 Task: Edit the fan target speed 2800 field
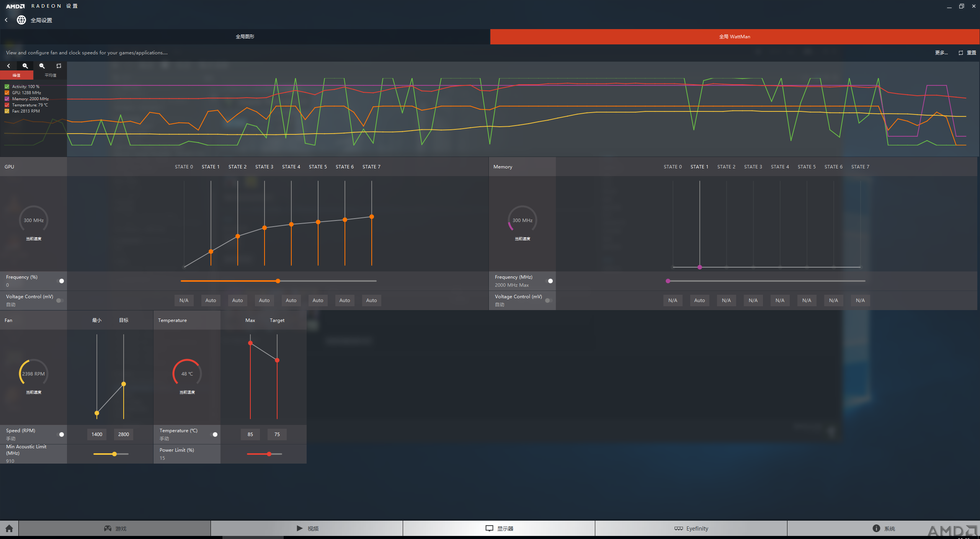(x=124, y=434)
